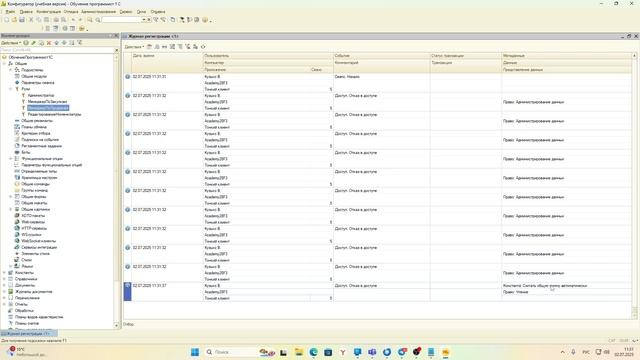
Task: Open Действия dropdown in configuration tree
Action: point(11,43)
